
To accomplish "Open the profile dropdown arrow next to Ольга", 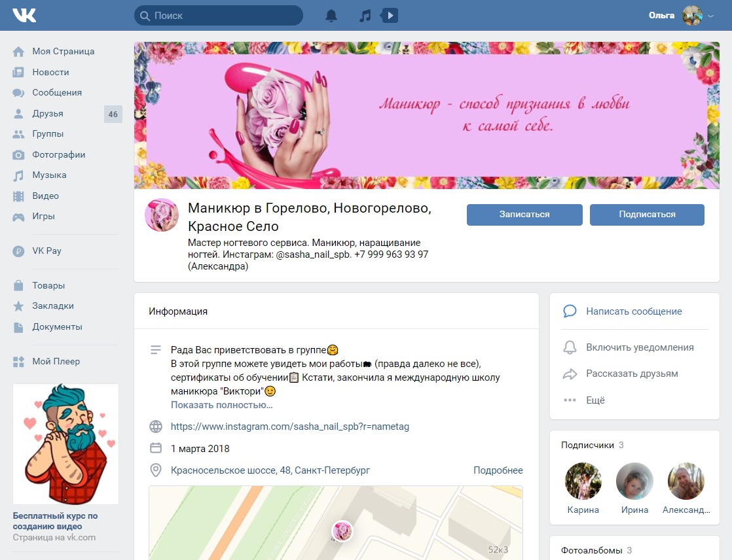I will tap(710, 16).
